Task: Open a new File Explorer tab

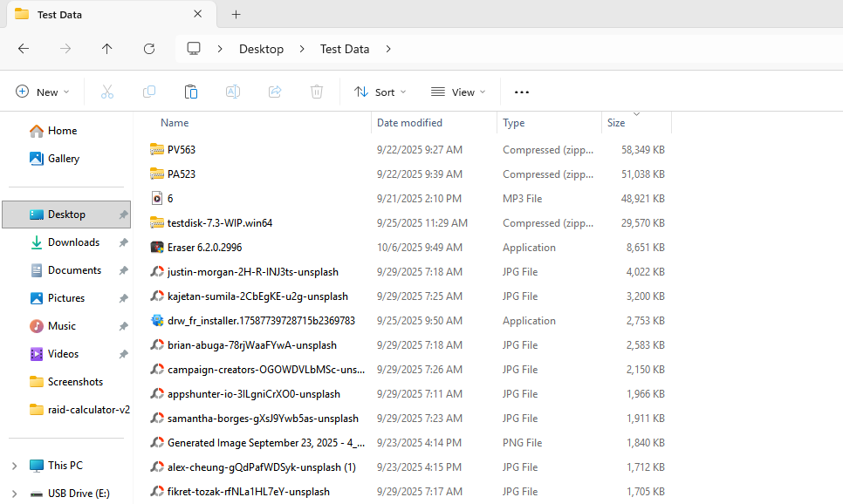Action: (x=236, y=14)
